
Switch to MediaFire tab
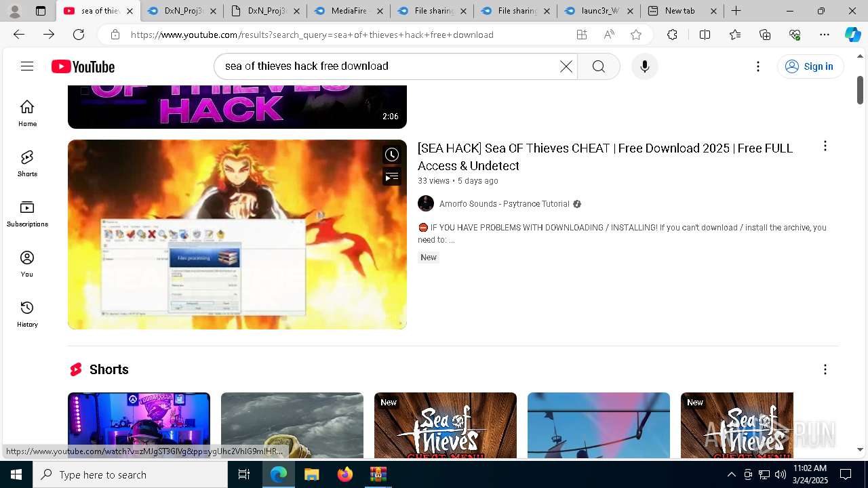coord(349,11)
